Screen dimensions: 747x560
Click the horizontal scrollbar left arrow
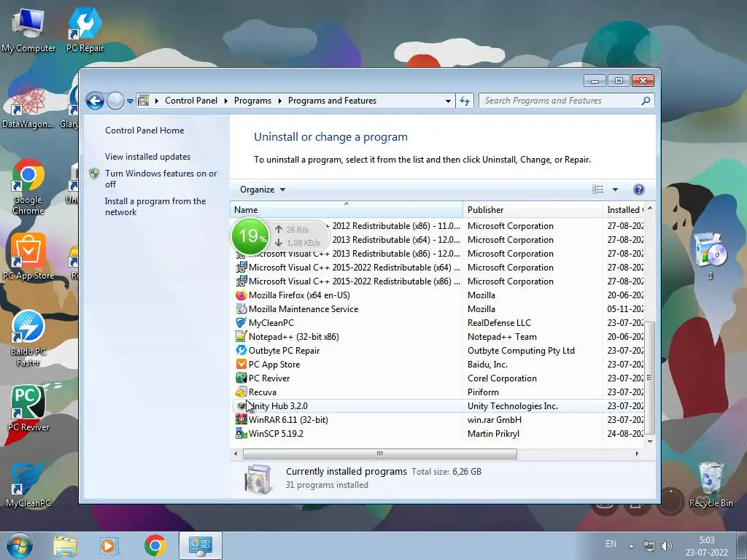[x=236, y=454]
